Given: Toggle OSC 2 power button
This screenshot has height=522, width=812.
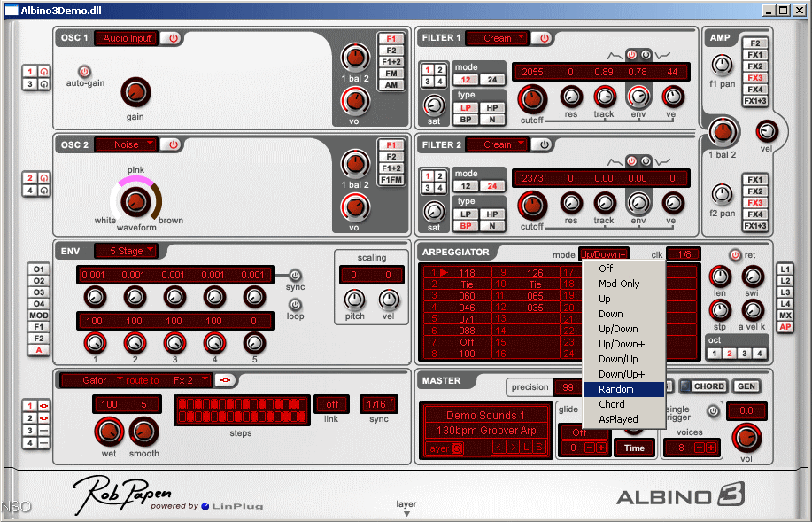Looking at the screenshot, I should tap(173, 144).
